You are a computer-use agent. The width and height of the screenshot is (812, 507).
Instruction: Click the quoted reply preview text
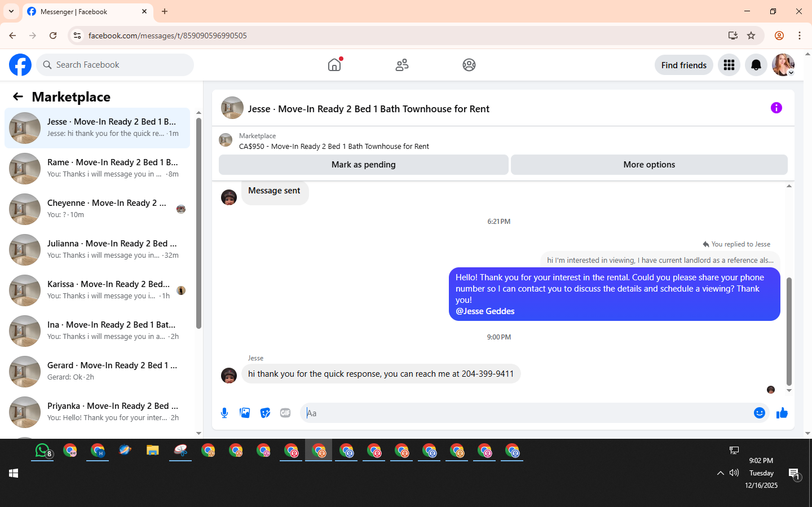click(660, 260)
